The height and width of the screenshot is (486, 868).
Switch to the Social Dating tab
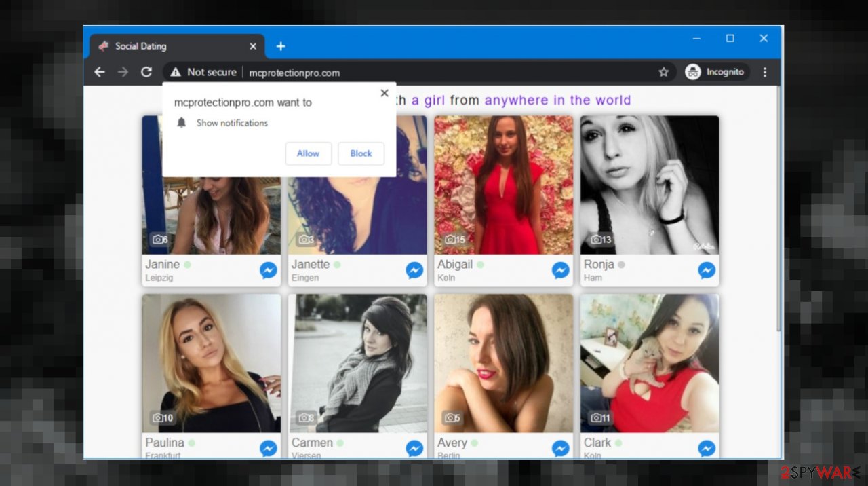point(176,46)
